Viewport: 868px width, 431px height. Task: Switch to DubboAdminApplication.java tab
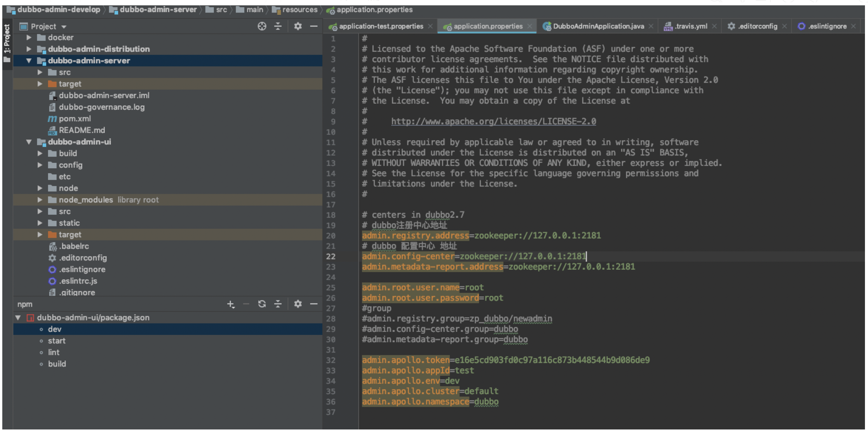[x=598, y=26]
